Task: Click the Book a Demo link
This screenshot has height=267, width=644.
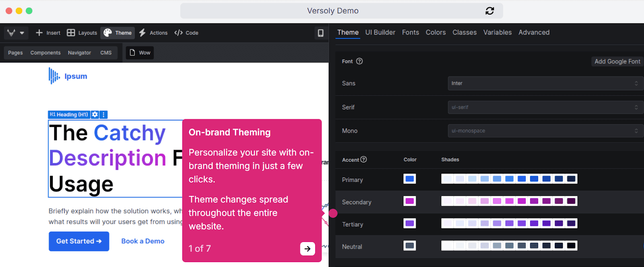Action: point(143,241)
